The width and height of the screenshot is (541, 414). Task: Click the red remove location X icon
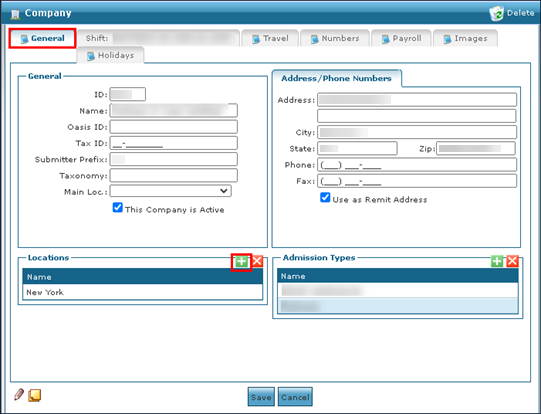[x=257, y=261]
